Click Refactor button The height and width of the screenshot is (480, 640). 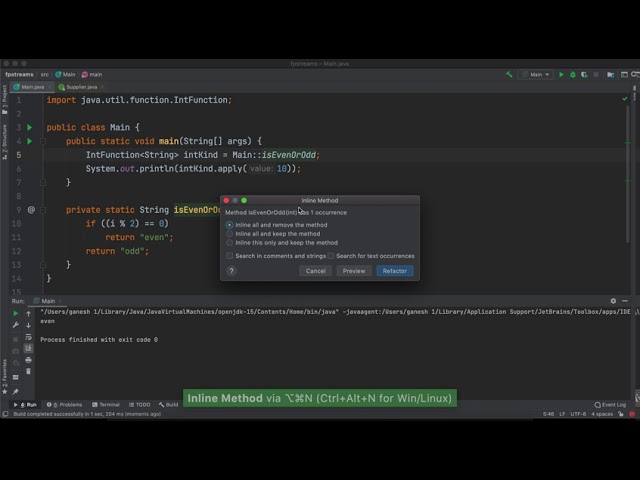click(395, 271)
